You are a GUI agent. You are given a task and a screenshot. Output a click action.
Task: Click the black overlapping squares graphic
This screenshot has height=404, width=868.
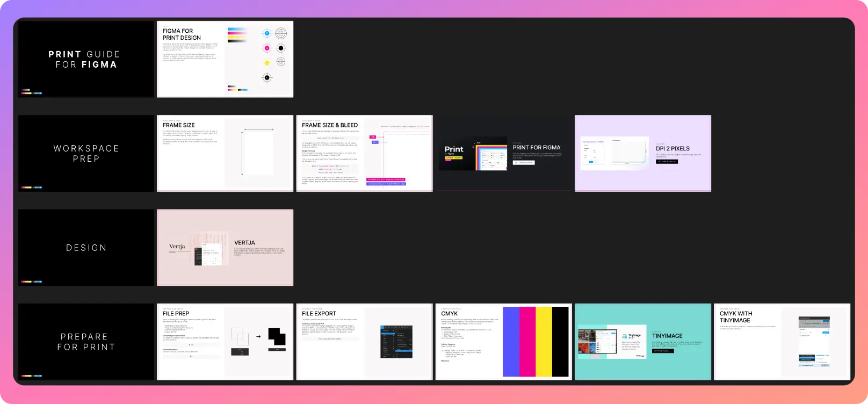[277, 336]
